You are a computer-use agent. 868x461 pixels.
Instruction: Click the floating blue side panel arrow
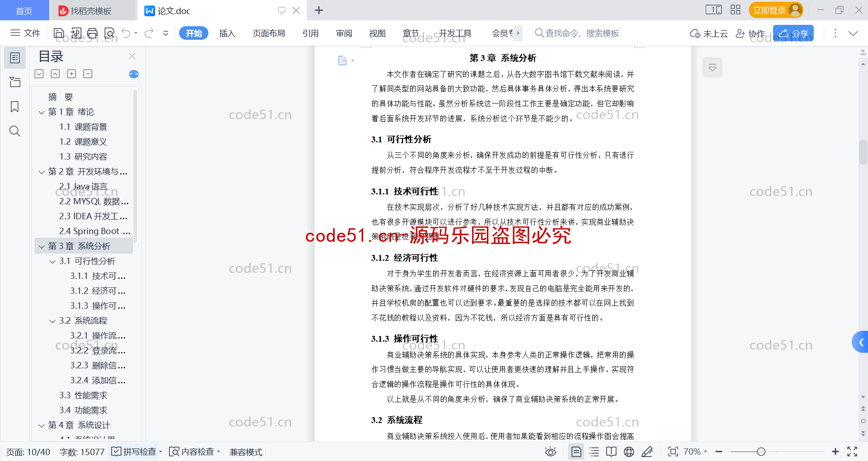(x=860, y=342)
